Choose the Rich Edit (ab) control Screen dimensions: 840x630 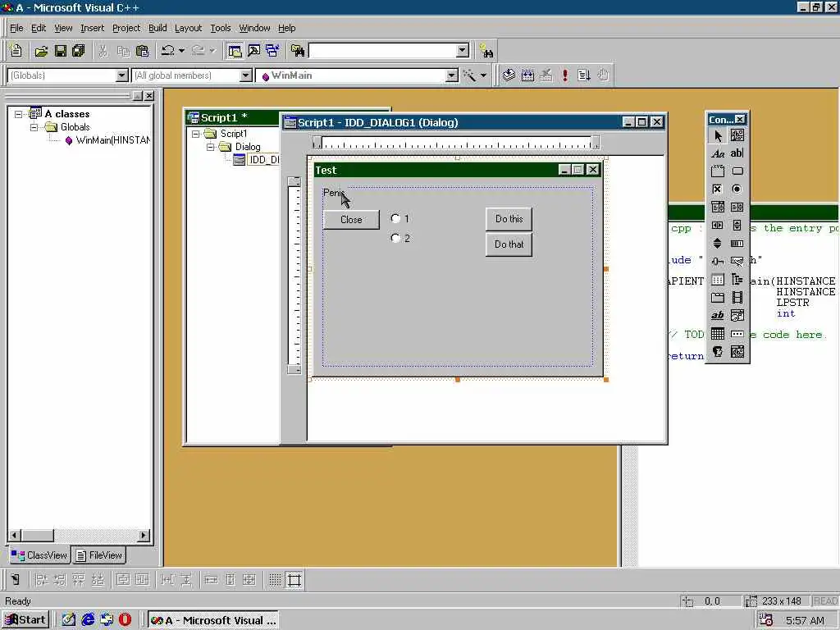(x=718, y=316)
